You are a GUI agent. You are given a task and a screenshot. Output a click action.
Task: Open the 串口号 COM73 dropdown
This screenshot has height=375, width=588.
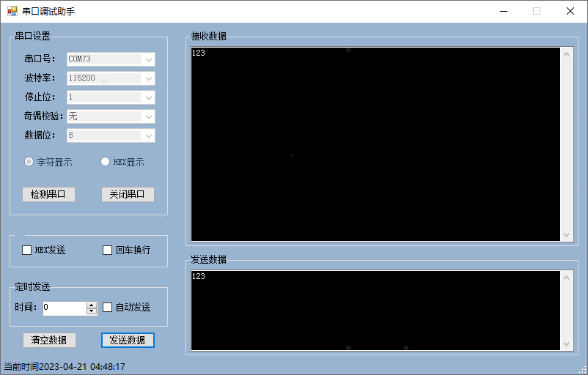(111, 59)
